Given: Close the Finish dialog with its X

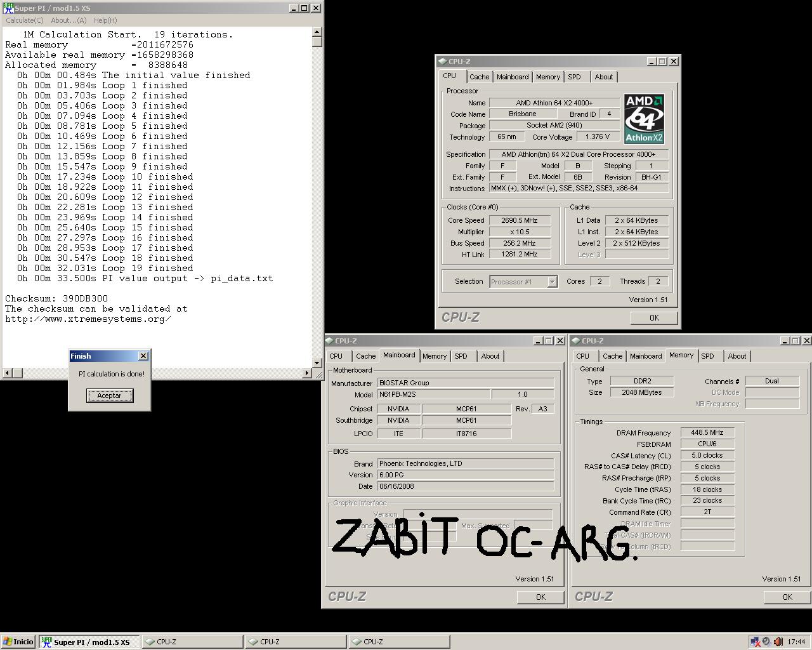Looking at the screenshot, I should pos(143,356).
